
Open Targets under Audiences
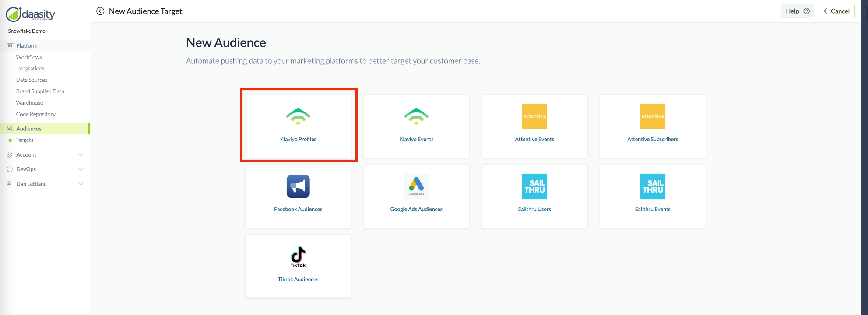[25, 140]
